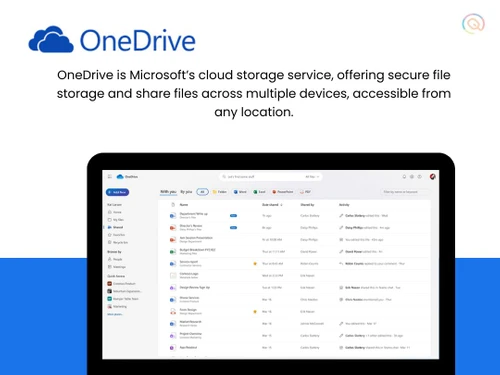Open the Department Write up Word file

click(194, 214)
